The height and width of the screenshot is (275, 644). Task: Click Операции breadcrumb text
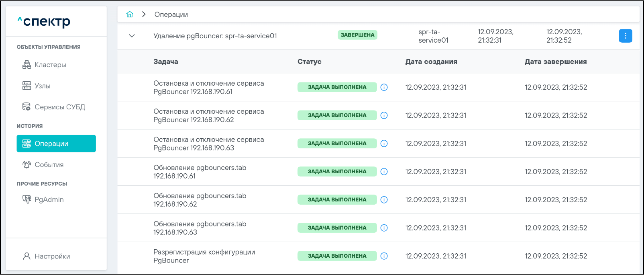pyautogui.click(x=171, y=14)
